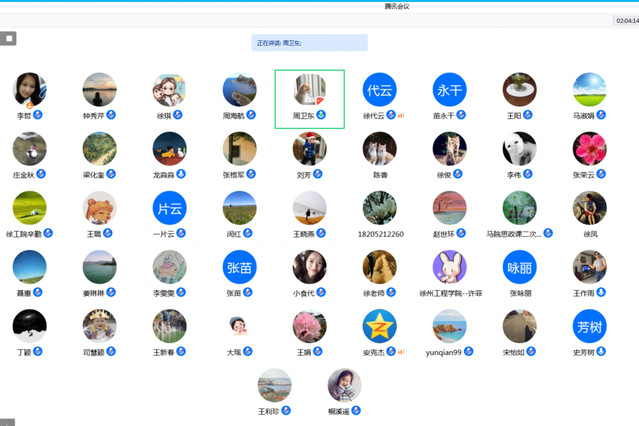Open the 片云 participant avatar
639x426 pixels.
point(169,208)
